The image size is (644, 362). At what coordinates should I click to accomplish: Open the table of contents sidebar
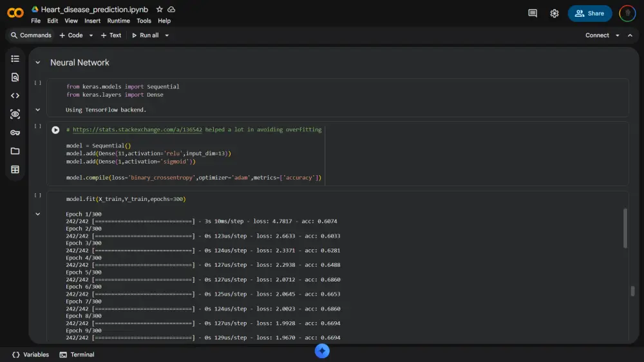15,59
